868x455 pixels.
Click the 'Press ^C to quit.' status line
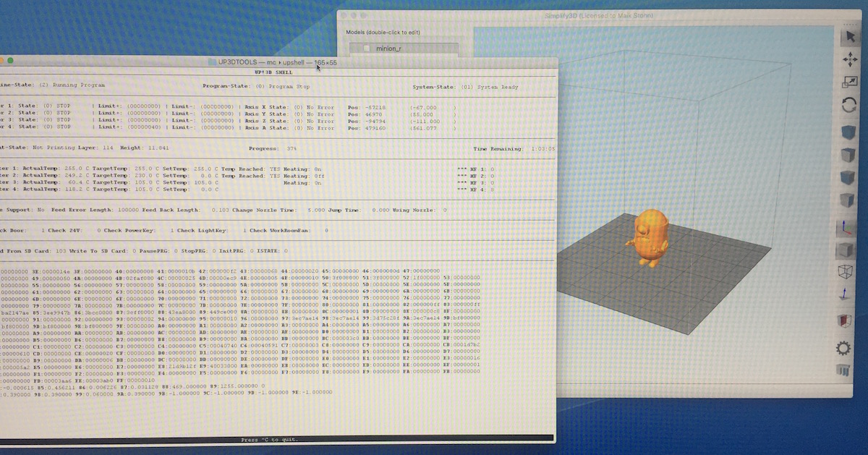pyautogui.click(x=270, y=439)
